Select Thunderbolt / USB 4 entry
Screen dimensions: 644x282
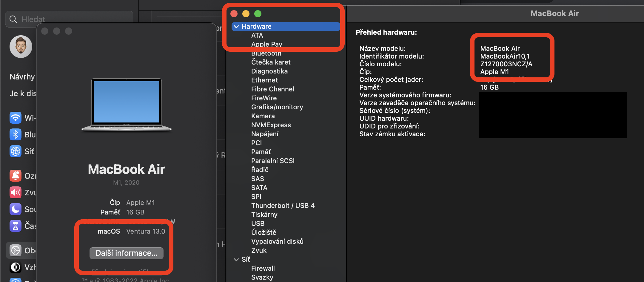283,206
